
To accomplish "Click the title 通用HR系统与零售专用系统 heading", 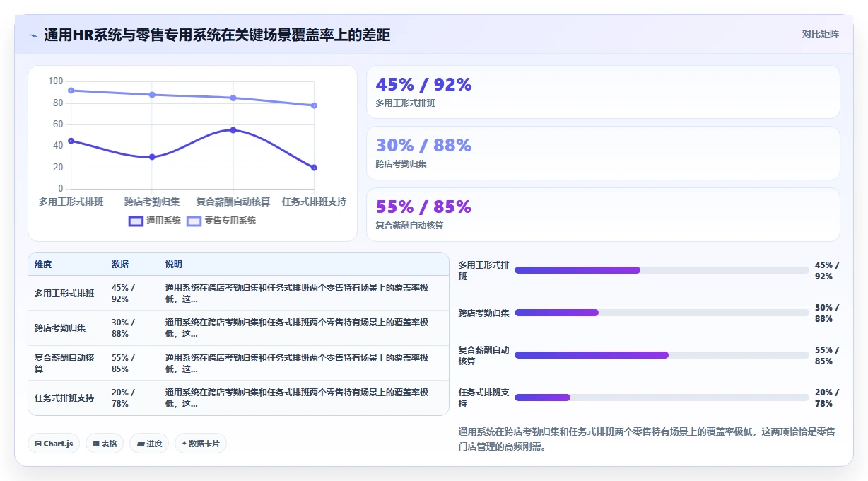I will pyautogui.click(x=217, y=35).
